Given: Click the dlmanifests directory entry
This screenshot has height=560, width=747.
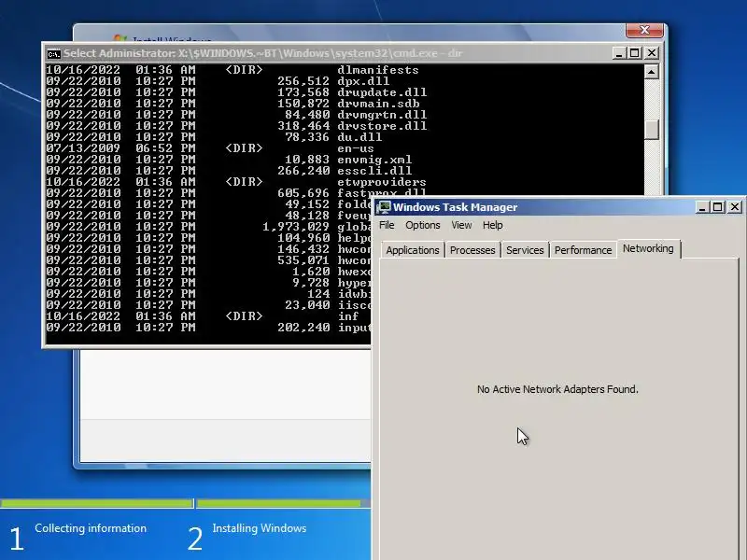Looking at the screenshot, I should (x=378, y=70).
